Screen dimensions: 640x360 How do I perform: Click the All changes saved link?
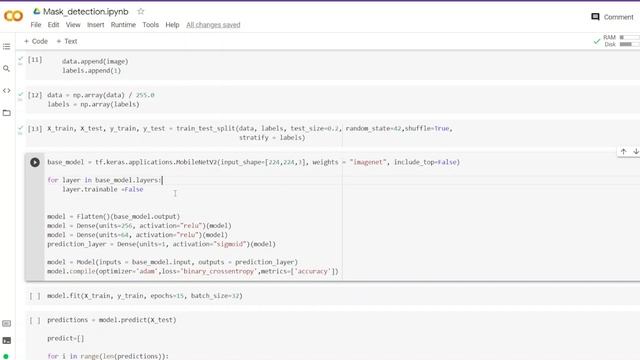tap(213, 25)
